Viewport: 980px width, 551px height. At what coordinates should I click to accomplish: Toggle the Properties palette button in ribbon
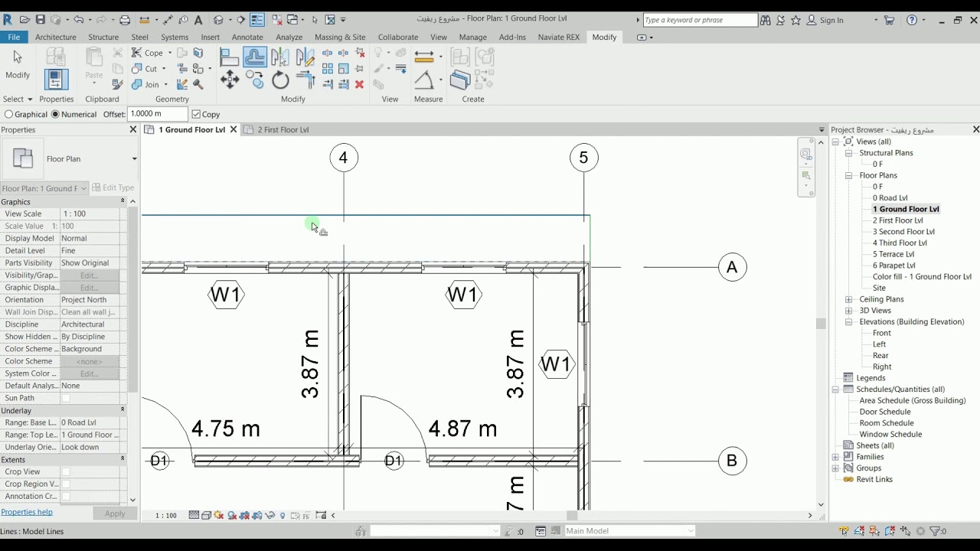point(56,79)
